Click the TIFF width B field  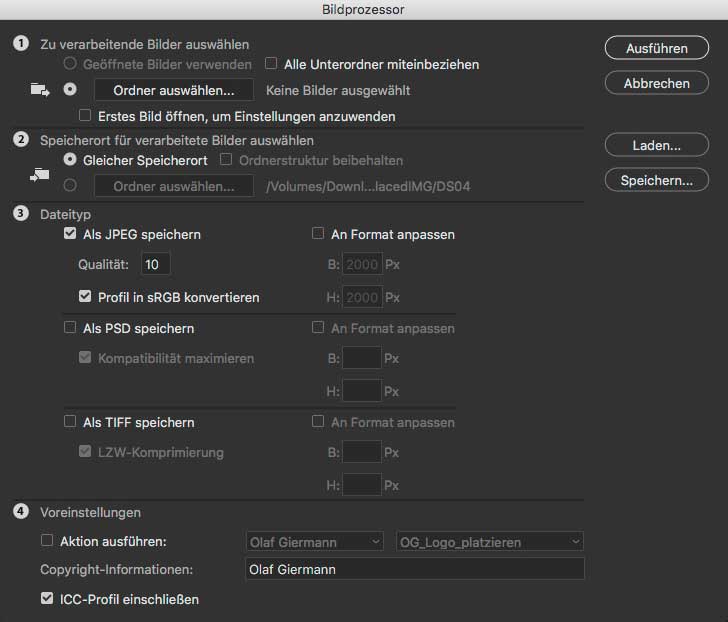tap(362, 452)
